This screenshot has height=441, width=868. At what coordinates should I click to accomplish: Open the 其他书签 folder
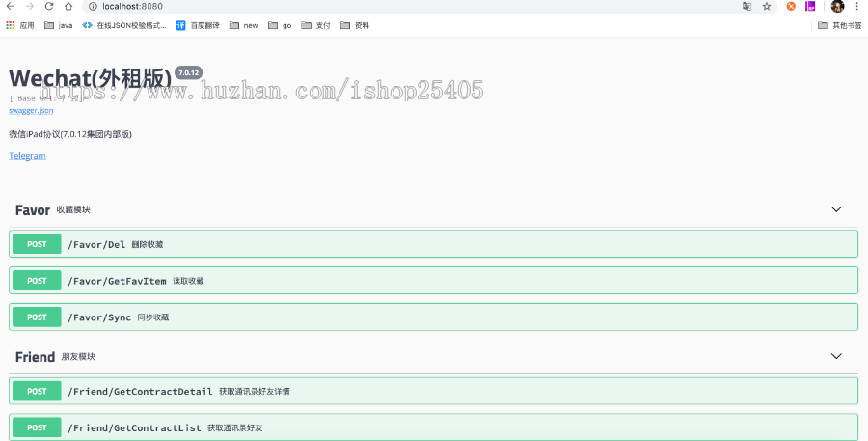pos(840,25)
